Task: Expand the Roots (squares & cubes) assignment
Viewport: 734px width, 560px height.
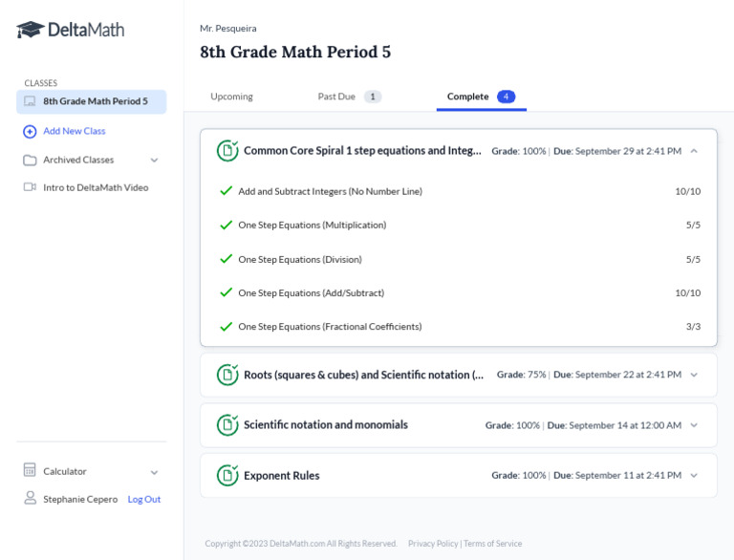Action: tap(694, 375)
